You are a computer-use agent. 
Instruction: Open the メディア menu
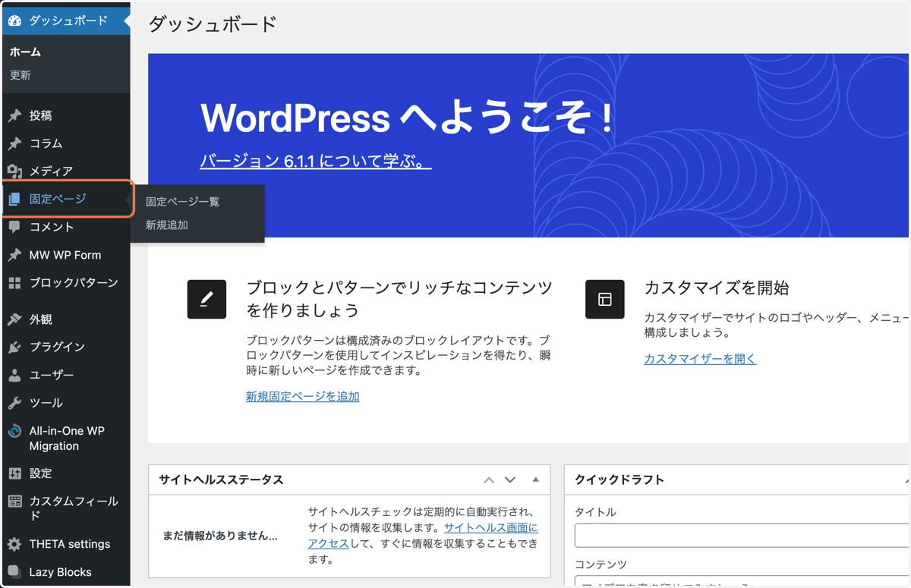click(66, 171)
